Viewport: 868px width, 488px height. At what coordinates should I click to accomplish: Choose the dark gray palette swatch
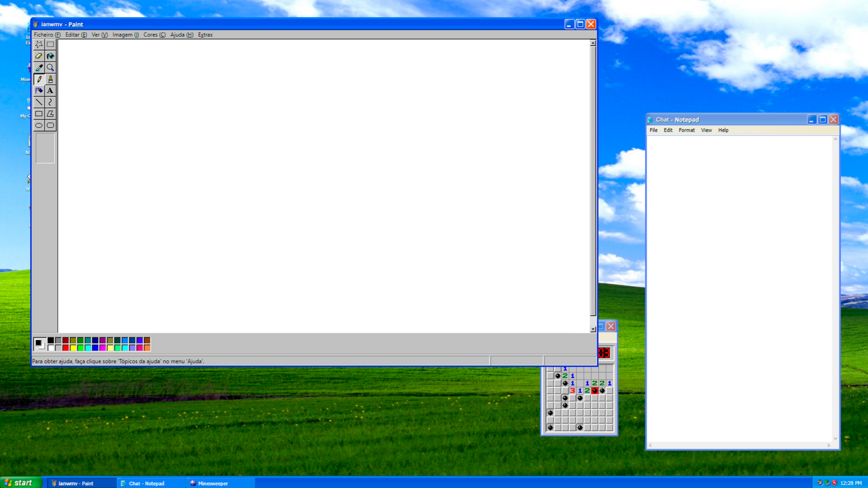point(58,340)
